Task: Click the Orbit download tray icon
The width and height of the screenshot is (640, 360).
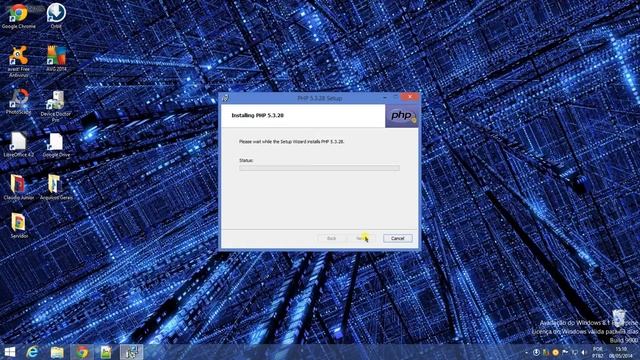Action: pyautogui.click(x=536, y=352)
